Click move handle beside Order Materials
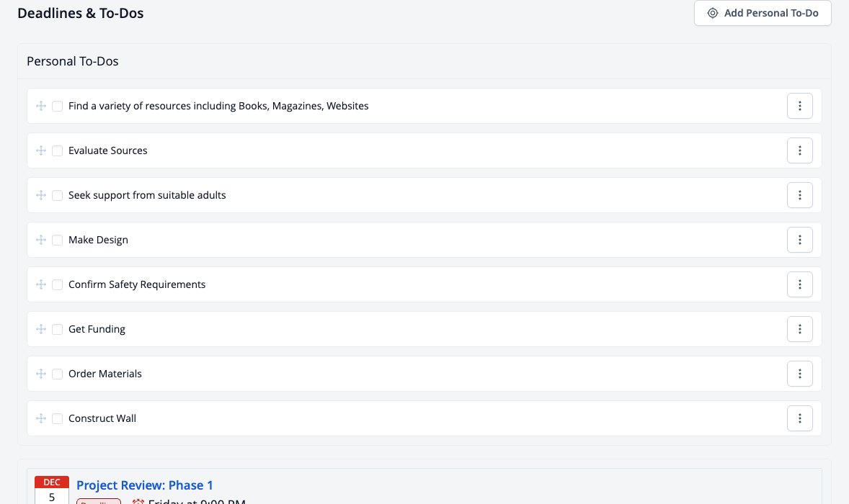This screenshot has height=504, width=849. (41, 374)
